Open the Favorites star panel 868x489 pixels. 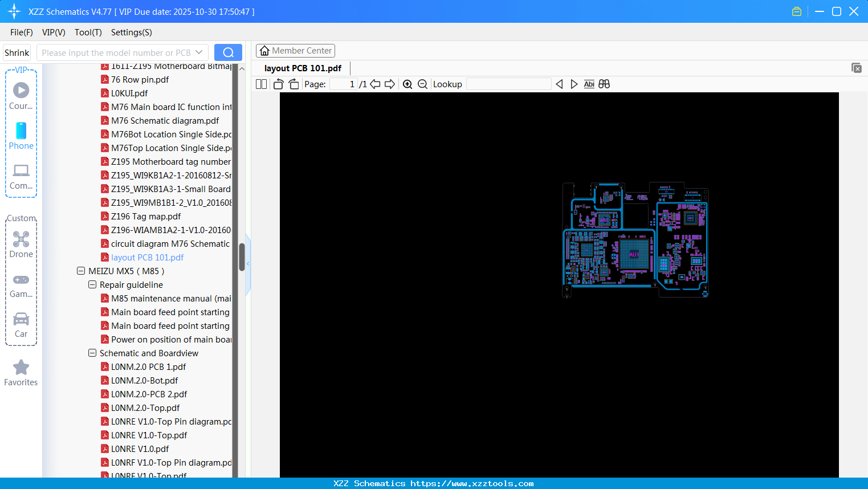point(21,372)
